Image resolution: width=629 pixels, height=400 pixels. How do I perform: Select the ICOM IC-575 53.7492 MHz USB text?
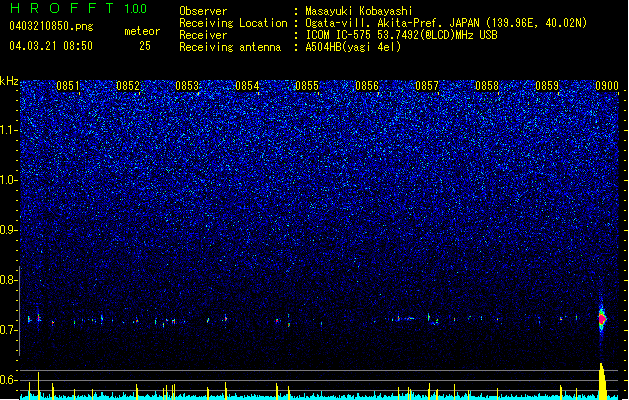coord(401,35)
